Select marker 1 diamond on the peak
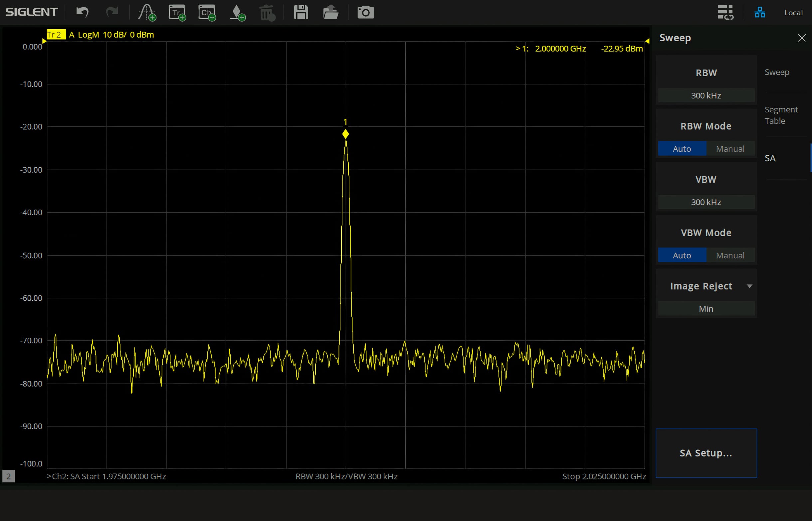Screen dimensions: 812x521 (x=345, y=134)
